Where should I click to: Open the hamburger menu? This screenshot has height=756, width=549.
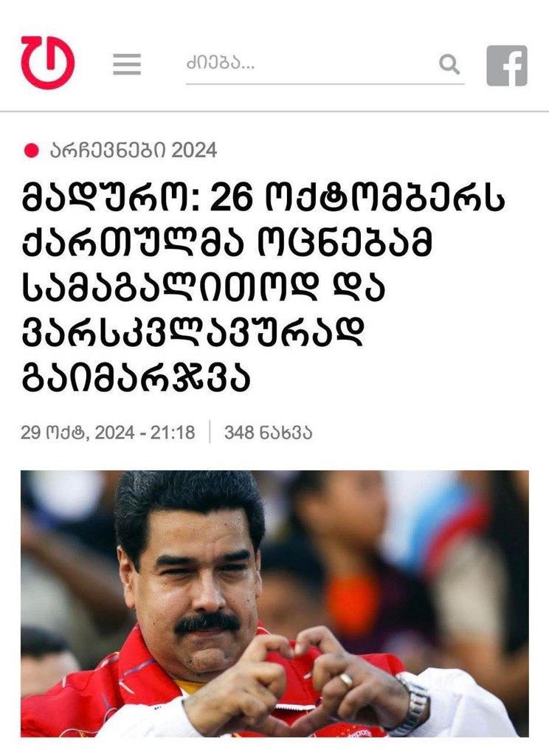pyautogui.click(x=127, y=64)
